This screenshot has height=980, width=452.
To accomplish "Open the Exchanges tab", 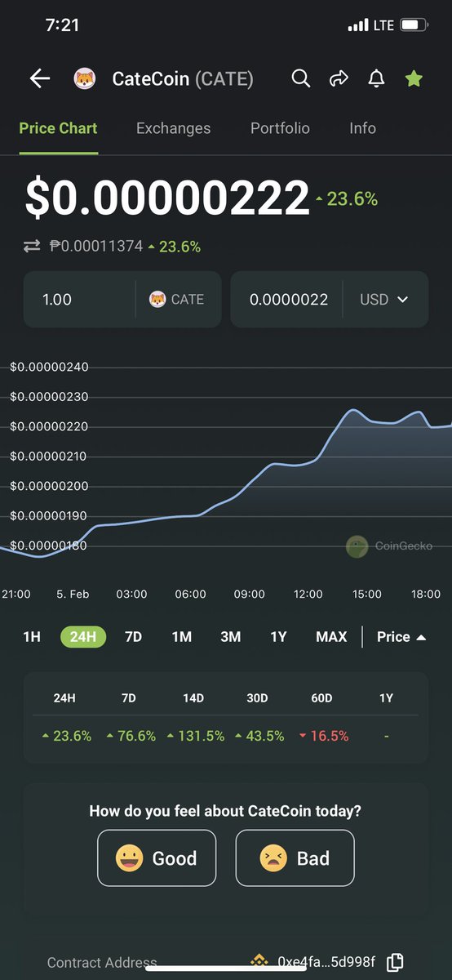I will 173,128.
